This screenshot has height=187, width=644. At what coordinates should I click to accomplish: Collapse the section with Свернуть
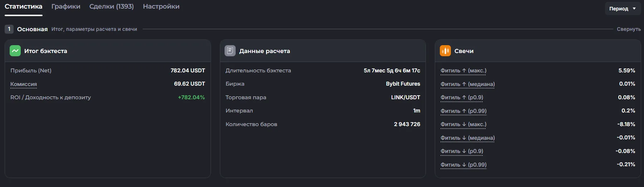629,29
